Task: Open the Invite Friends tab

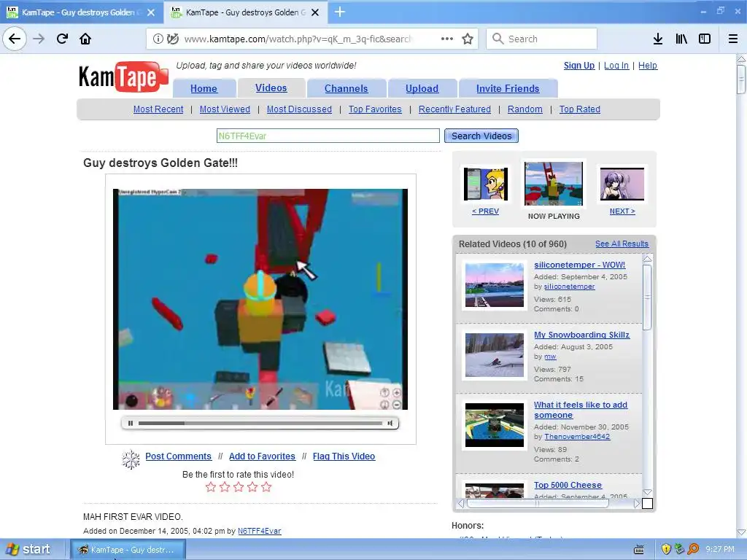Action: click(508, 88)
